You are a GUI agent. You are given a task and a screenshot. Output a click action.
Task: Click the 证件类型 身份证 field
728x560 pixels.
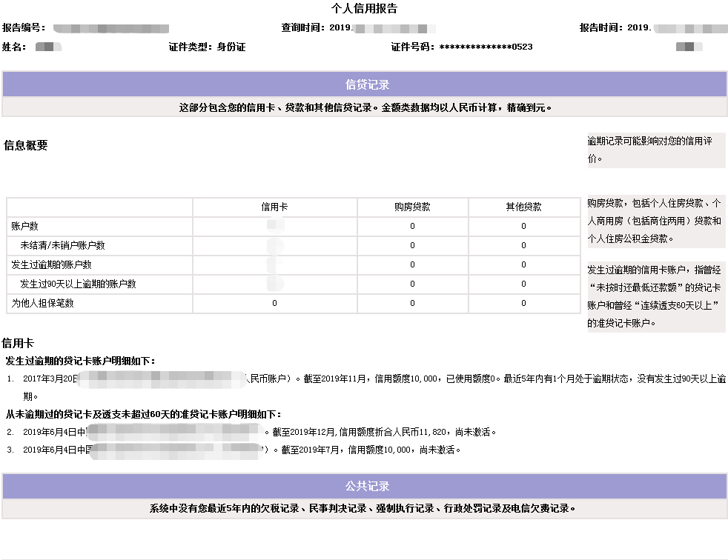coord(207,47)
